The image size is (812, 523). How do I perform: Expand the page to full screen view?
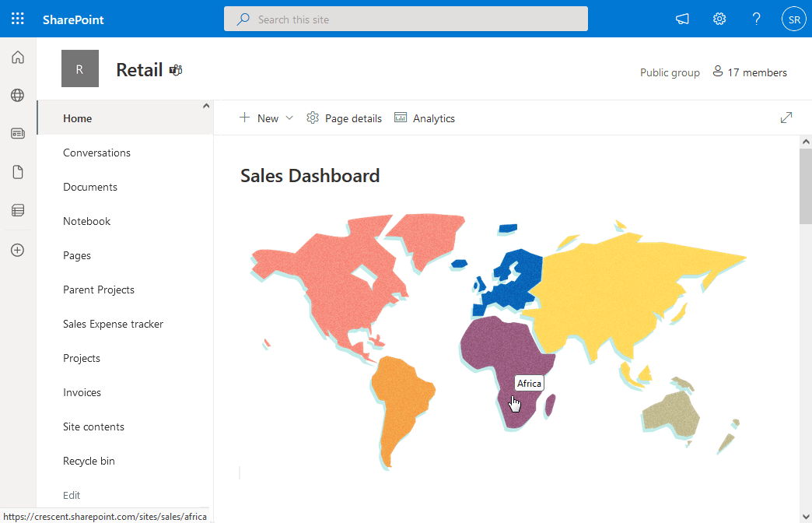(786, 117)
